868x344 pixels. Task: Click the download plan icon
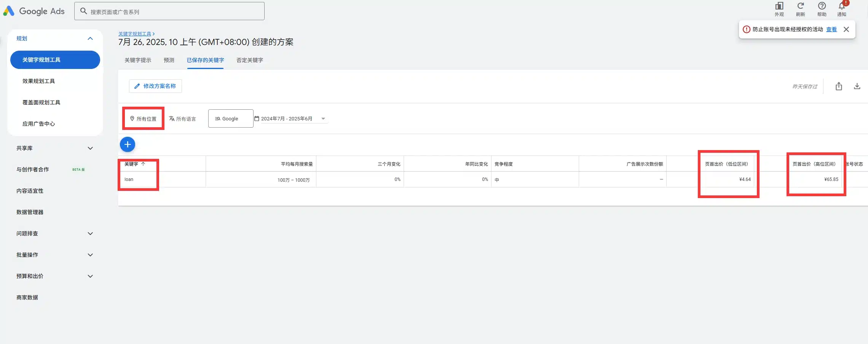pos(857,86)
